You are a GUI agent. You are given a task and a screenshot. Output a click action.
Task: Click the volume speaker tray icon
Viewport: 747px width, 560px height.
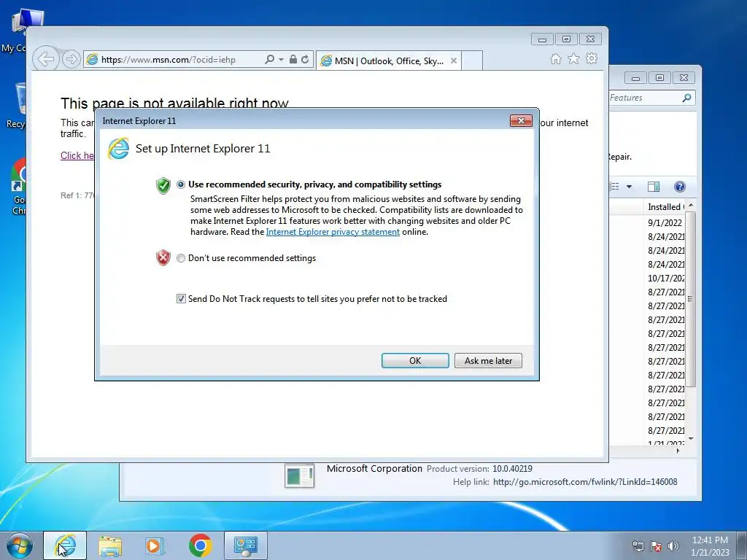(x=673, y=546)
